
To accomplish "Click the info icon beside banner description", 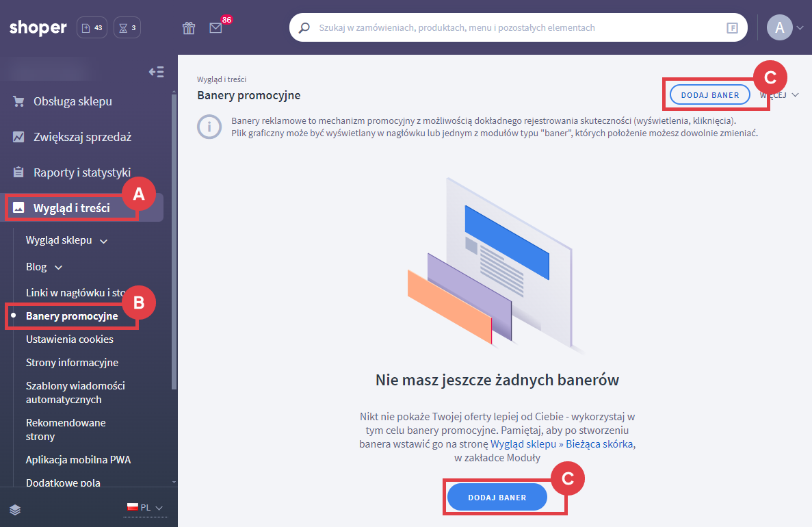I will coord(209,127).
